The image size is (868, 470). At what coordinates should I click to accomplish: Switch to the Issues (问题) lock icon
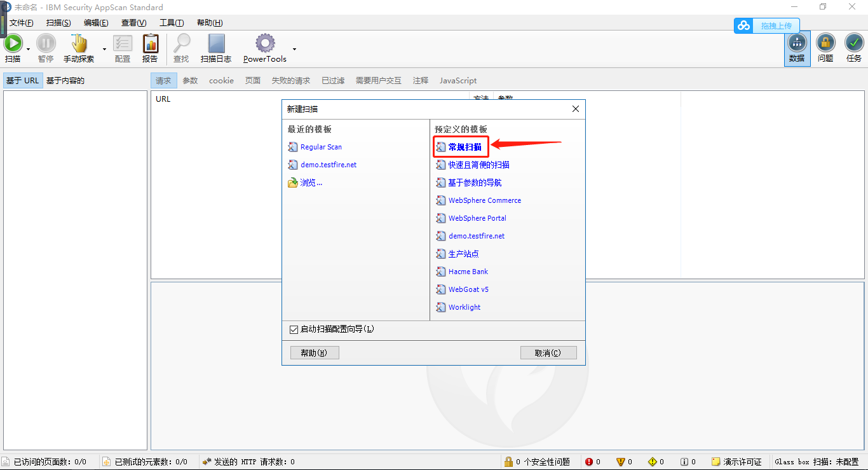tap(825, 43)
